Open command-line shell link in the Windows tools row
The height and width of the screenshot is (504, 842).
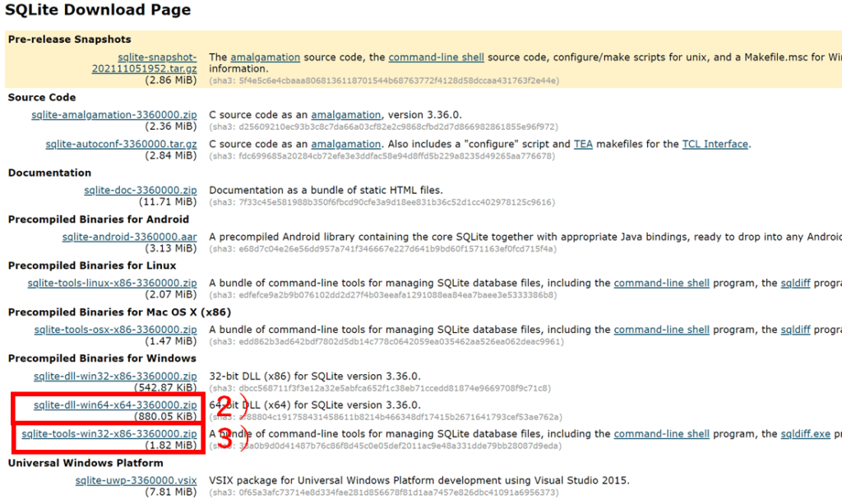662,433
